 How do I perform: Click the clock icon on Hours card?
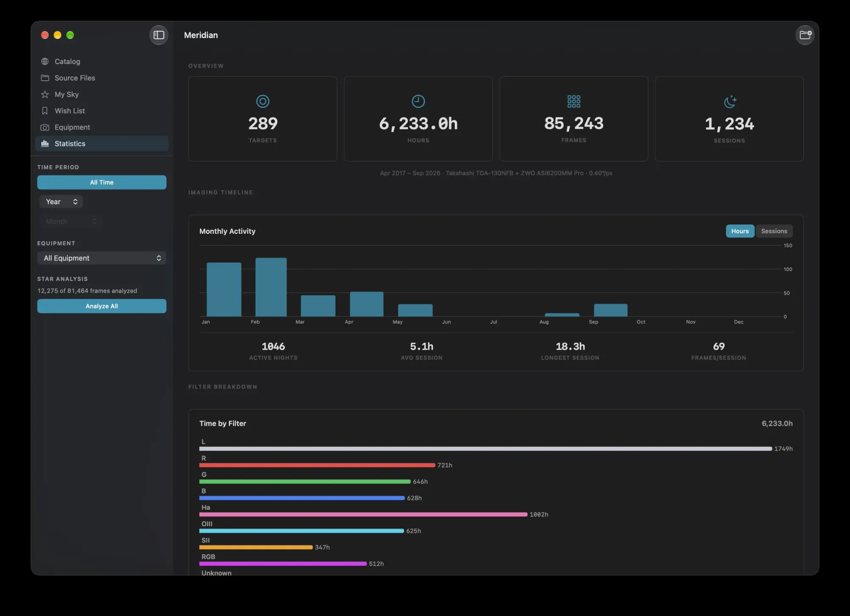click(418, 101)
